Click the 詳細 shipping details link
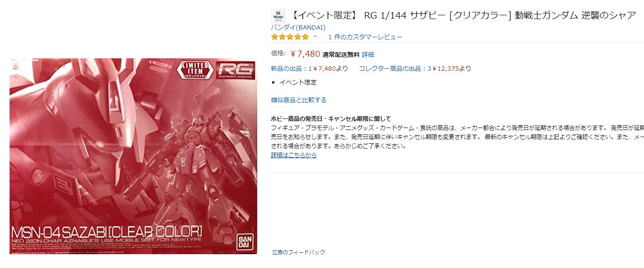644x268 pixels. pos(368,54)
